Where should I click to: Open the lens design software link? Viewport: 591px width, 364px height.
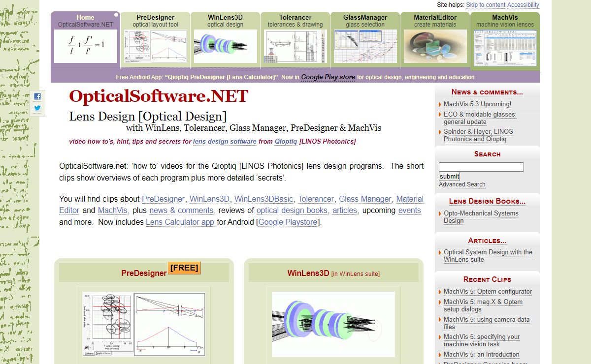pos(225,141)
